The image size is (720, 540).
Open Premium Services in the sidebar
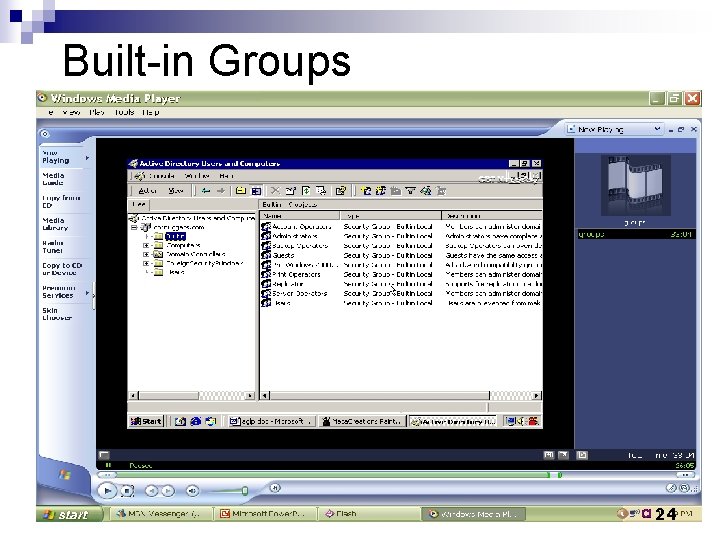click(x=58, y=292)
